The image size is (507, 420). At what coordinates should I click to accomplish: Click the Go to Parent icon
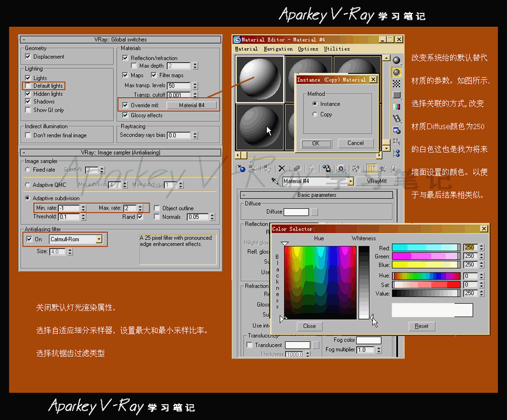tap(383, 168)
